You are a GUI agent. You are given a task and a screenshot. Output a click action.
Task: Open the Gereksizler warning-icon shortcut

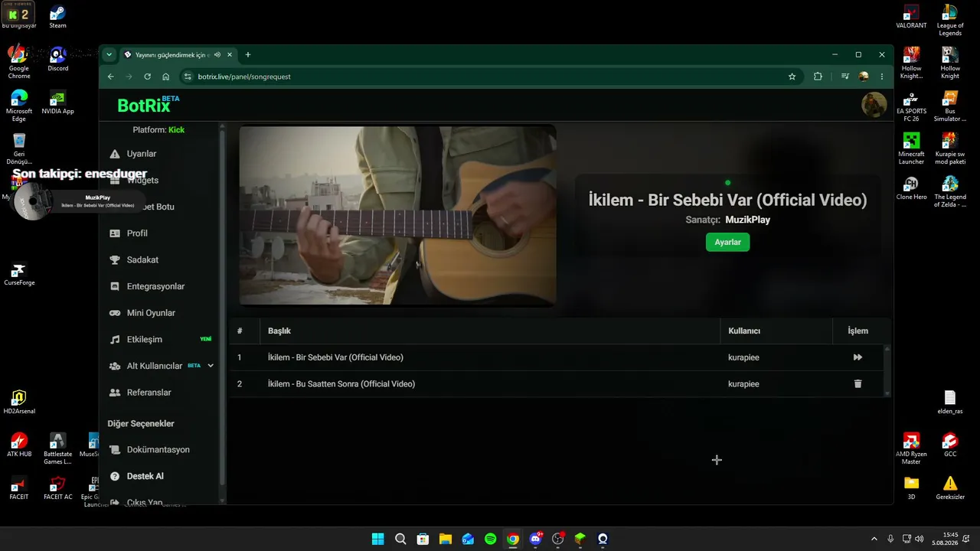[950, 488]
